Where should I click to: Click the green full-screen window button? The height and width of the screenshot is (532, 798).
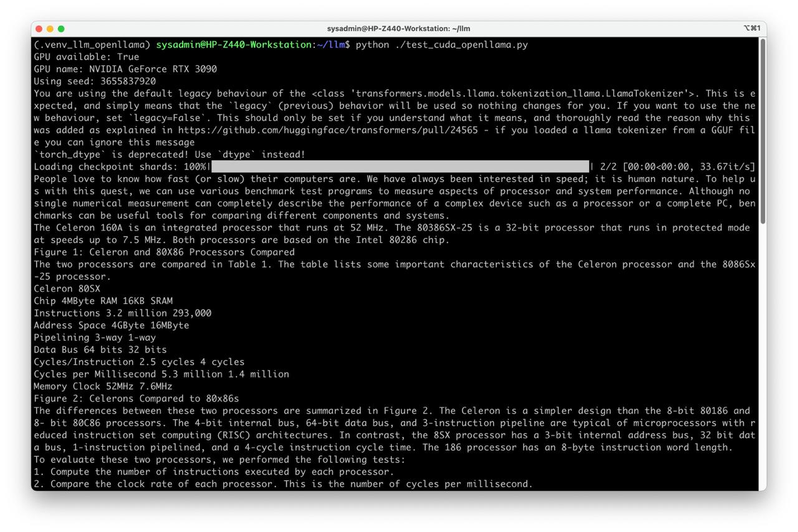point(61,29)
